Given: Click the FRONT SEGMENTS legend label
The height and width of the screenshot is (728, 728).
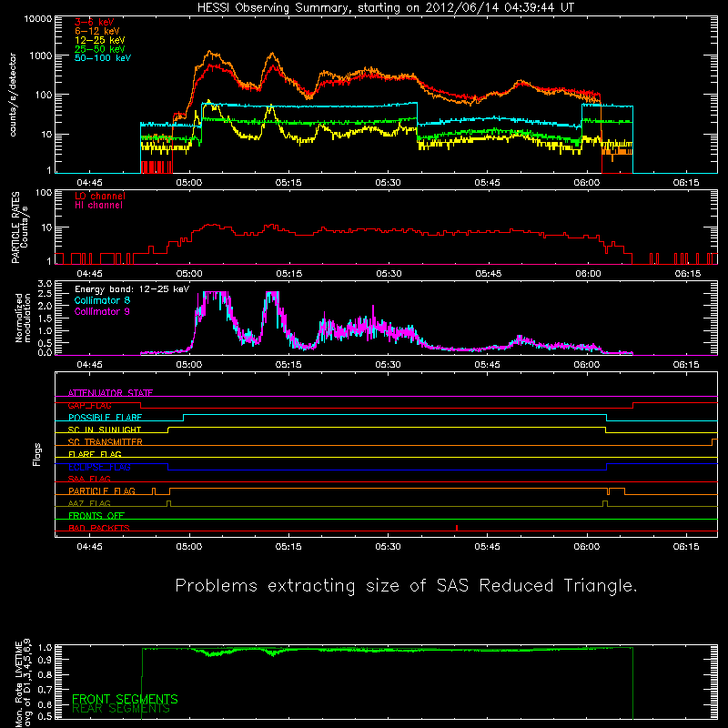Looking at the screenshot, I should click(125, 699).
